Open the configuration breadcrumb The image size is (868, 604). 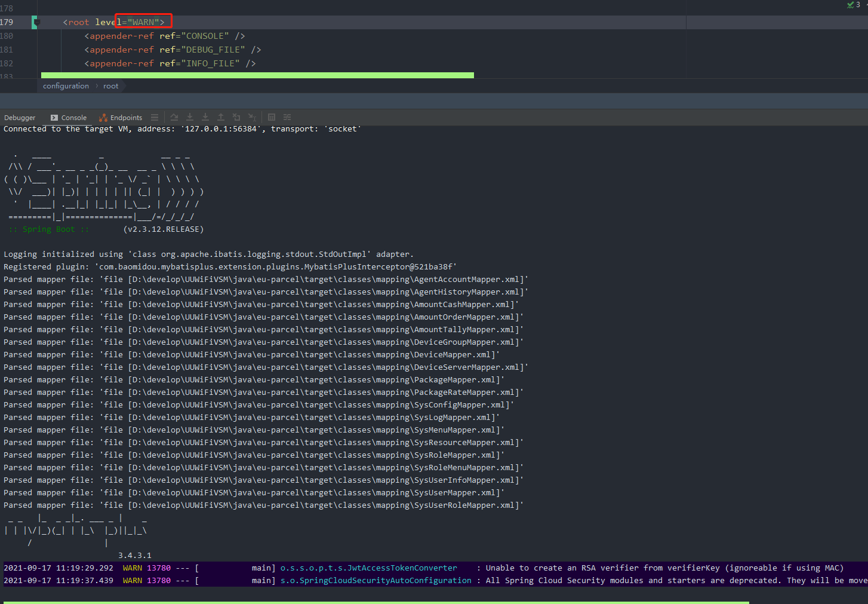point(66,85)
